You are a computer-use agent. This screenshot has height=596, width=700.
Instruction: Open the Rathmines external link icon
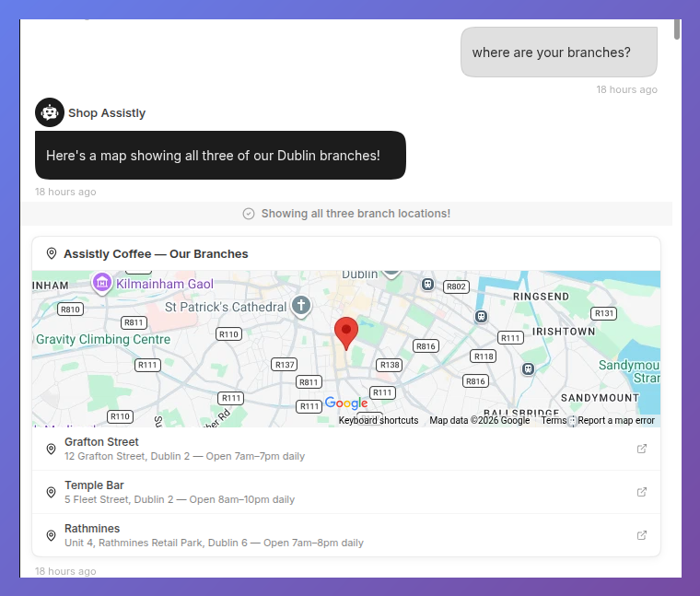[x=642, y=535]
